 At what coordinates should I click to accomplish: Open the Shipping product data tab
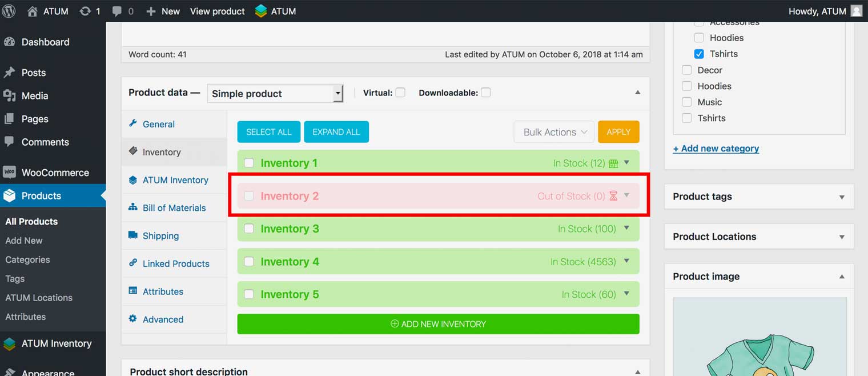pyautogui.click(x=160, y=235)
